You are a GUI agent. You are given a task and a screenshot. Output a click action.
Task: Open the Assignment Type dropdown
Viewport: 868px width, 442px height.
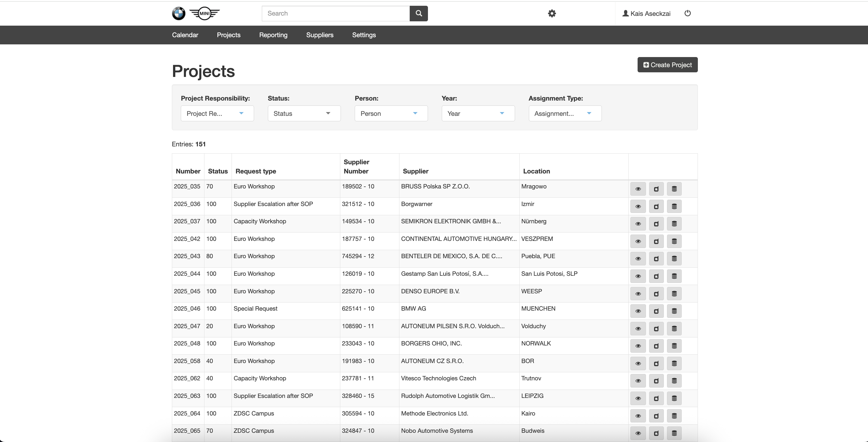coord(565,114)
